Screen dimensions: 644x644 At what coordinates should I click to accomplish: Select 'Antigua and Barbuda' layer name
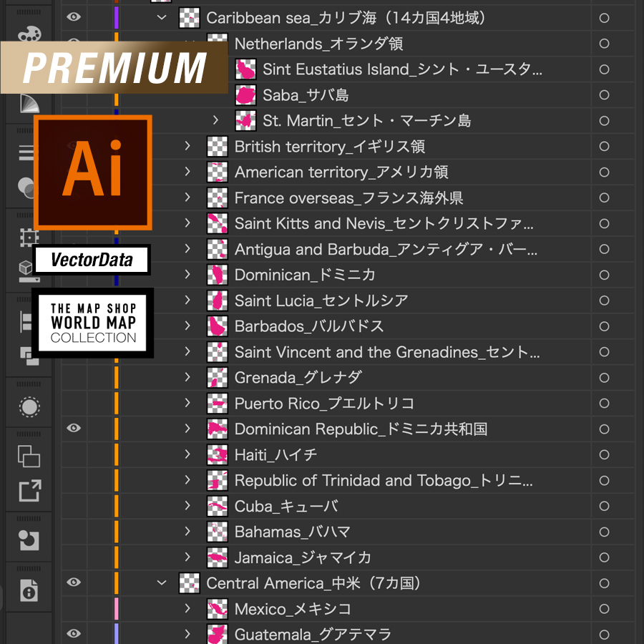tap(386, 249)
